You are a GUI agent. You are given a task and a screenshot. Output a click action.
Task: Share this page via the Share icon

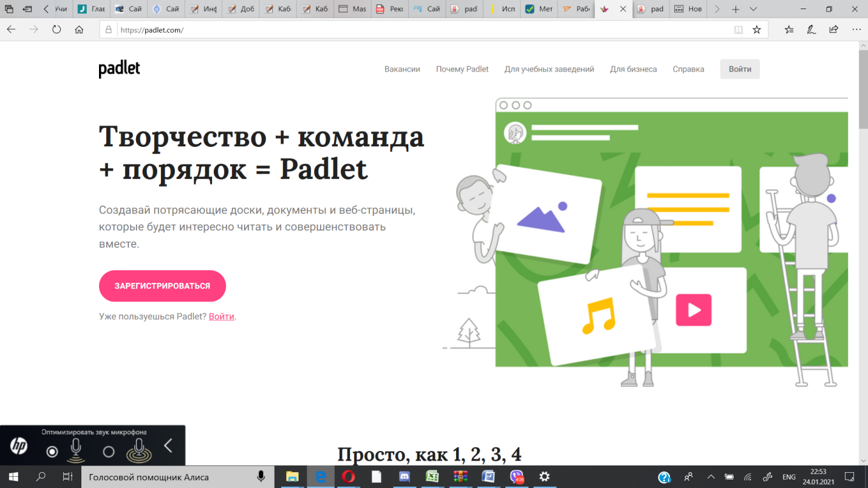[x=833, y=29]
